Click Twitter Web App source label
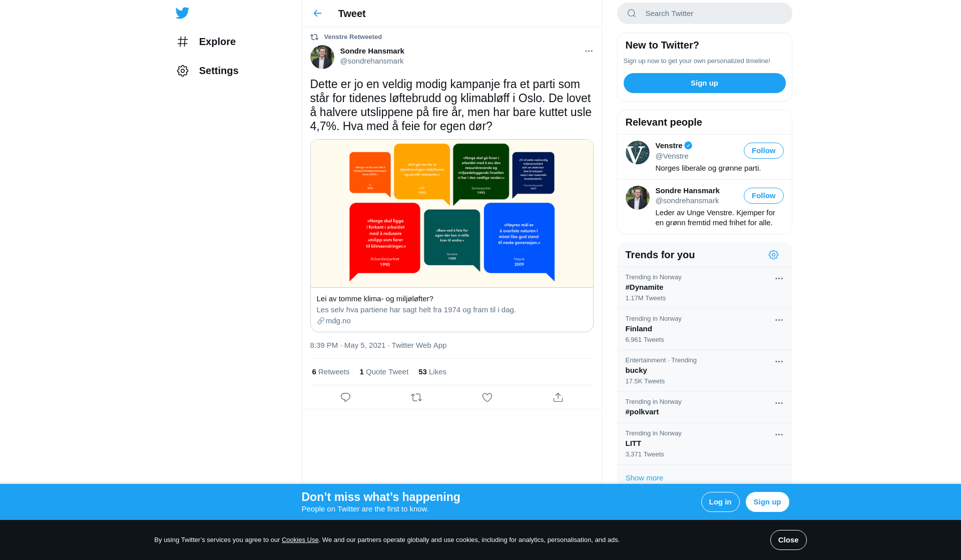Screen dimensions: 961x560 pyautogui.click(x=419, y=345)
